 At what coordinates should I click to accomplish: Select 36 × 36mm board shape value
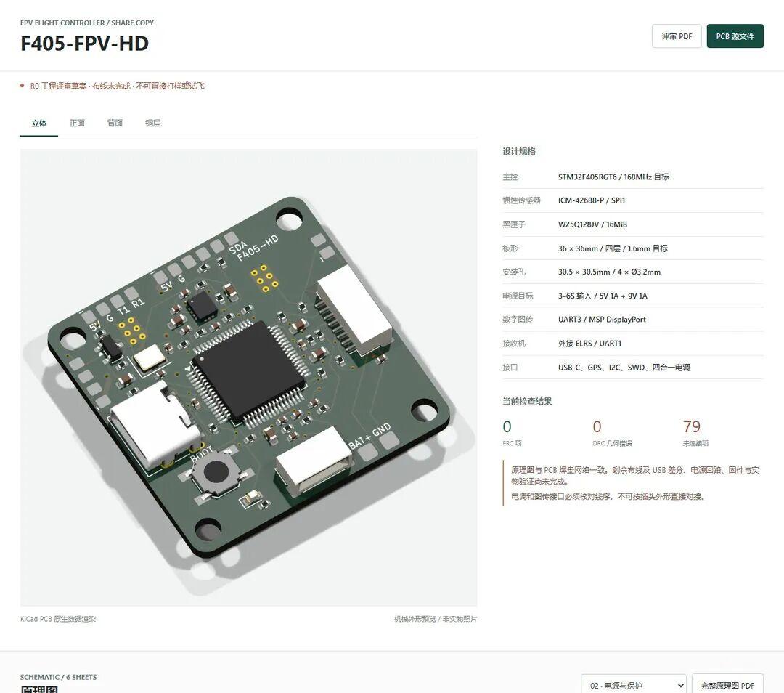[x=613, y=248]
